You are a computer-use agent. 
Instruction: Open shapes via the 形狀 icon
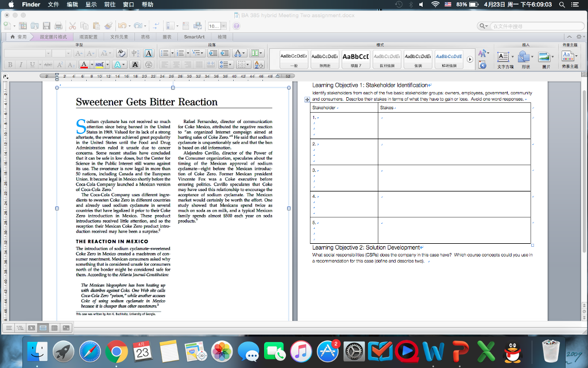pos(524,56)
